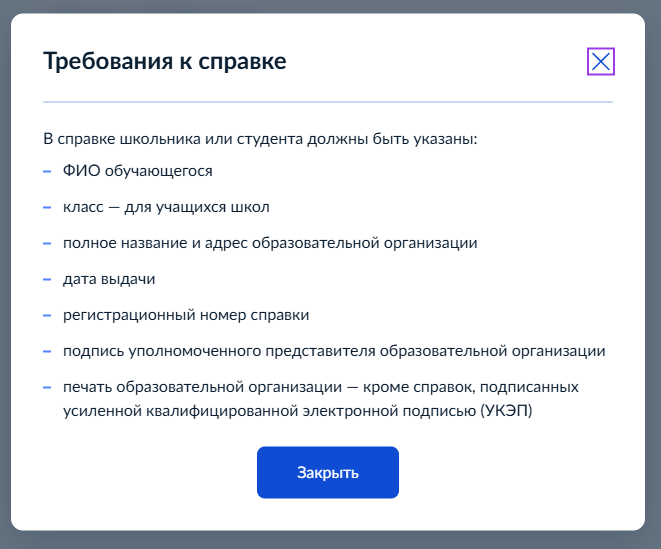Click the класс — для учащихся школ item
Image resolution: width=661 pixels, height=549 pixels.
tap(166, 207)
